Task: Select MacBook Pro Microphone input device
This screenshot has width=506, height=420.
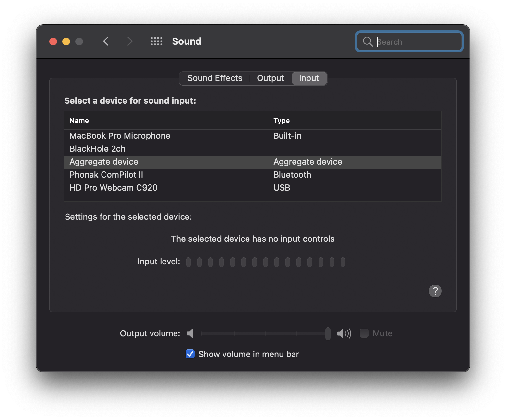Action: tap(253, 136)
